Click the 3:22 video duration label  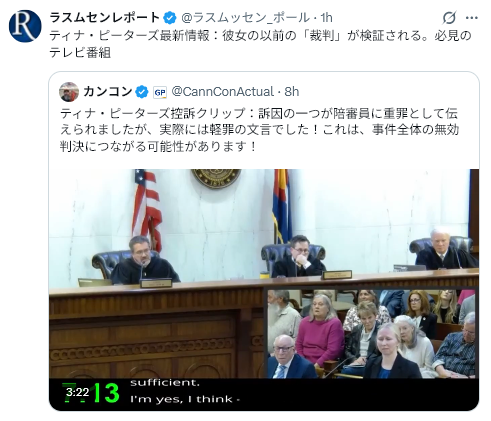tap(77, 392)
